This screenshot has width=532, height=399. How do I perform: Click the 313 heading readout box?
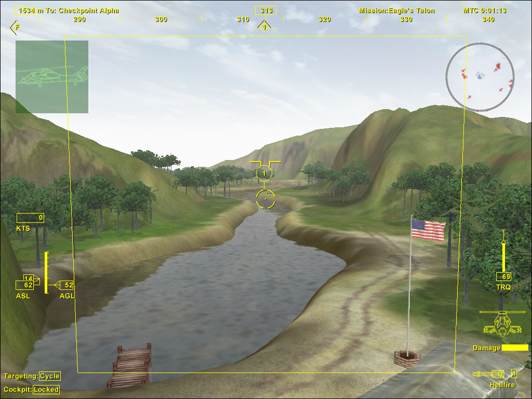click(265, 10)
